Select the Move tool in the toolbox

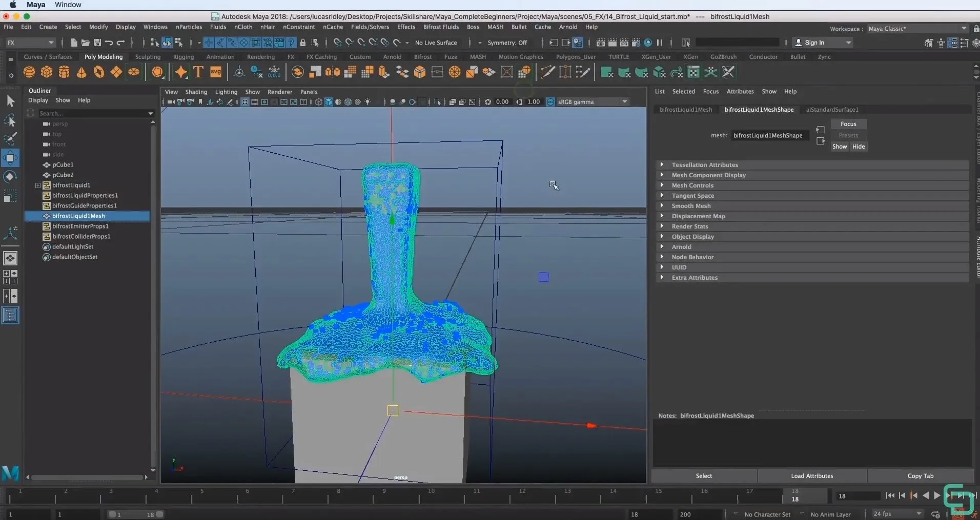(10, 158)
